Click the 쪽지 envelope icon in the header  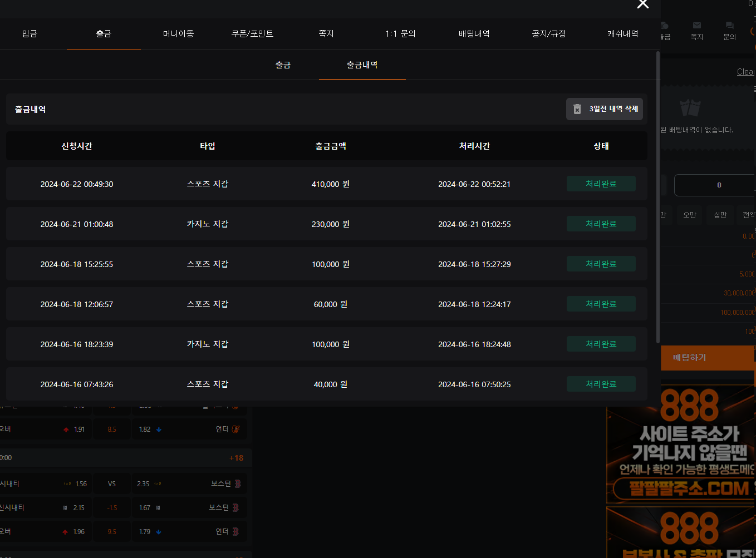pyautogui.click(x=696, y=26)
